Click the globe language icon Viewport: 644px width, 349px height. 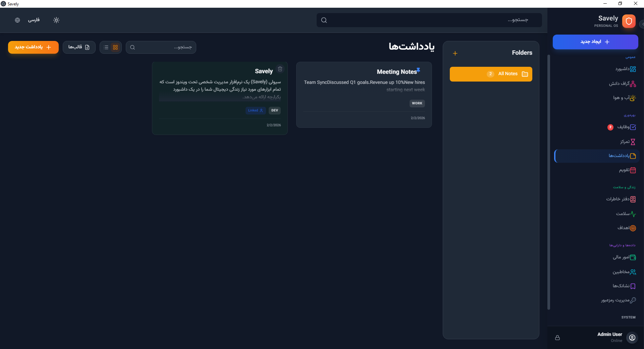(17, 20)
